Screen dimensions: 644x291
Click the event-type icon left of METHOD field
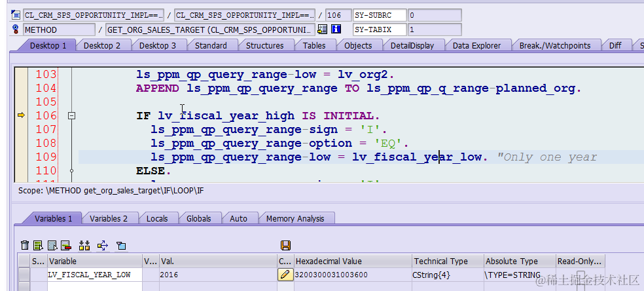pos(16,29)
